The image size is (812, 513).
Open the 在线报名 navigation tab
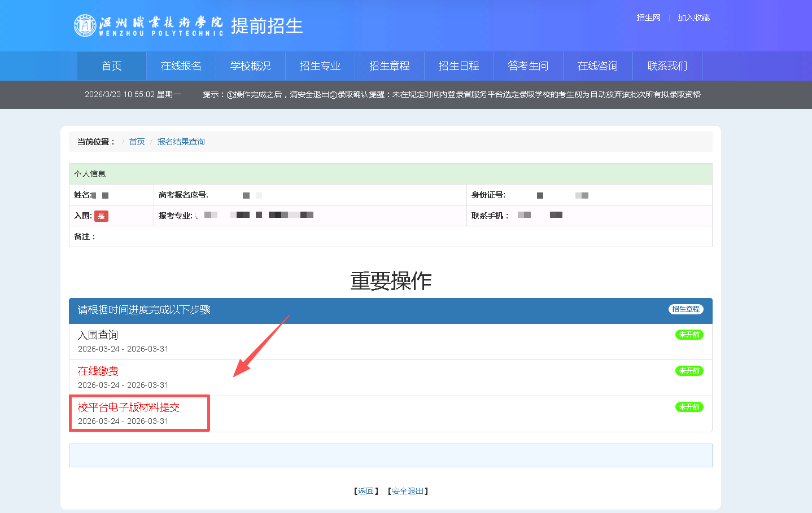[x=181, y=66]
